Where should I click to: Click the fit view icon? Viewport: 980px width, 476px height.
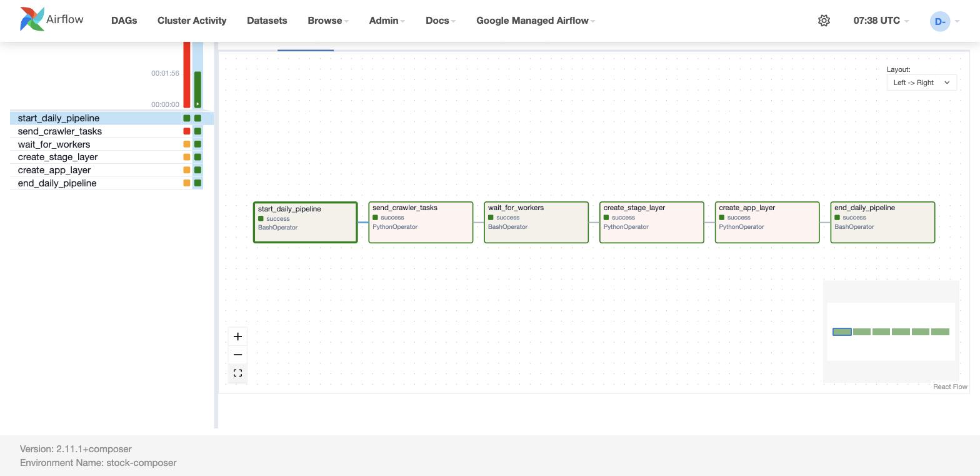tap(237, 373)
